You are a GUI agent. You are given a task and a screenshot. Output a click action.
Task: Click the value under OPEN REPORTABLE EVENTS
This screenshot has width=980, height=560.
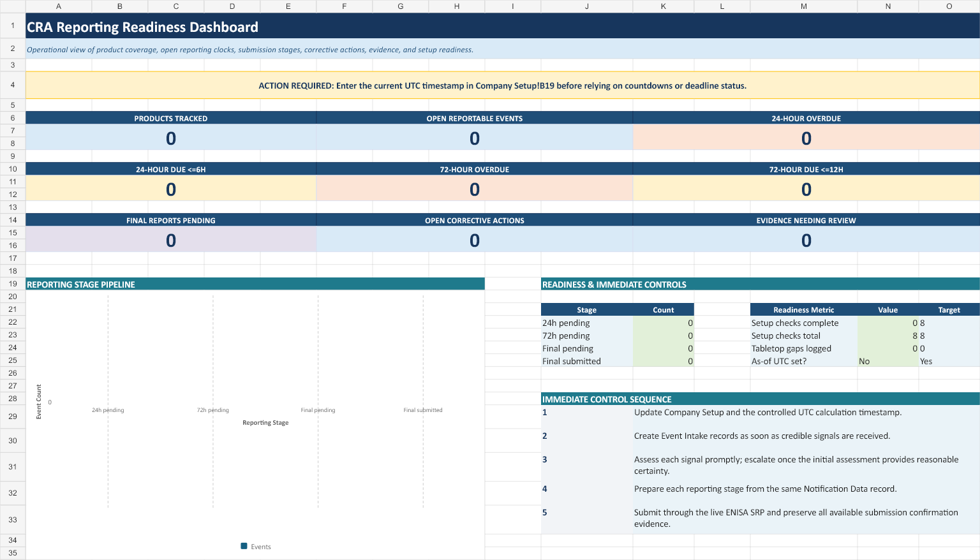(x=475, y=138)
